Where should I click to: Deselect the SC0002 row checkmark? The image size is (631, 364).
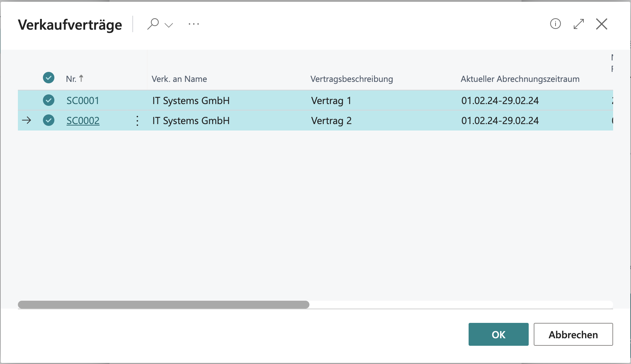click(x=49, y=120)
